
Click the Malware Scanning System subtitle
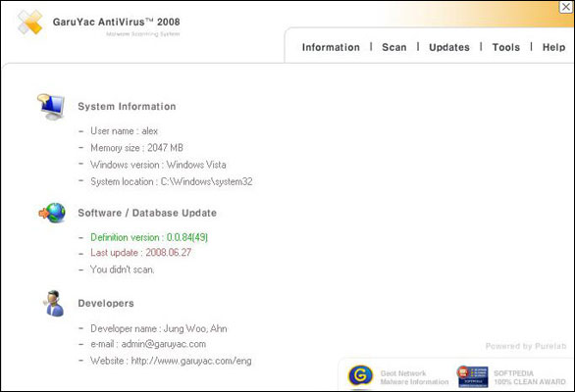click(143, 34)
